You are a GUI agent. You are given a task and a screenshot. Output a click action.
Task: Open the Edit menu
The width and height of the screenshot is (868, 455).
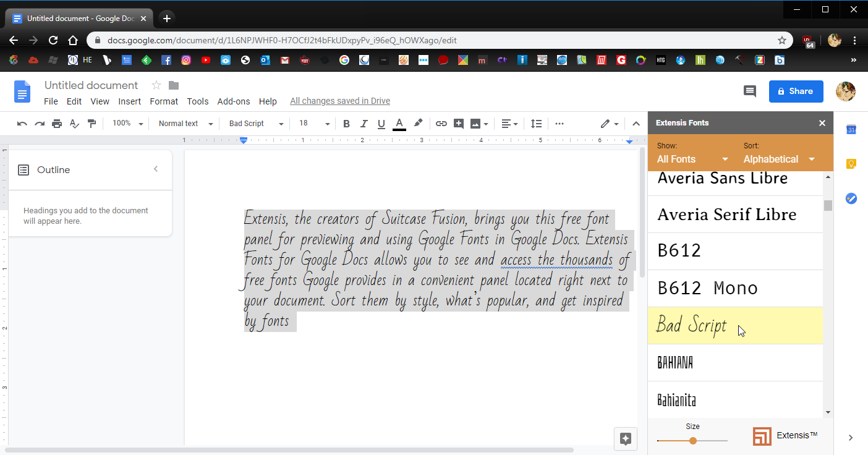(x=74, y=101)
